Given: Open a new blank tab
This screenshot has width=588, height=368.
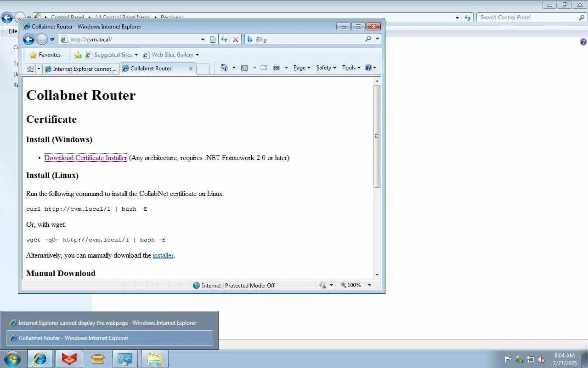Looking at the screenshot, I should [x=203, y=69].
